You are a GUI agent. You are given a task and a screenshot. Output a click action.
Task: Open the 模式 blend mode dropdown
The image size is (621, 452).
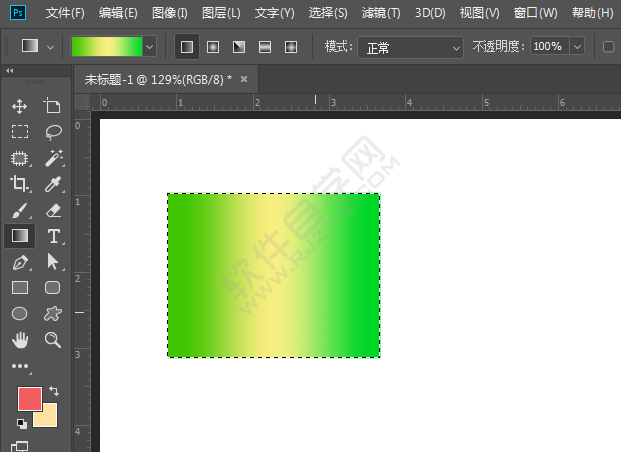click(x=410, y=48)
